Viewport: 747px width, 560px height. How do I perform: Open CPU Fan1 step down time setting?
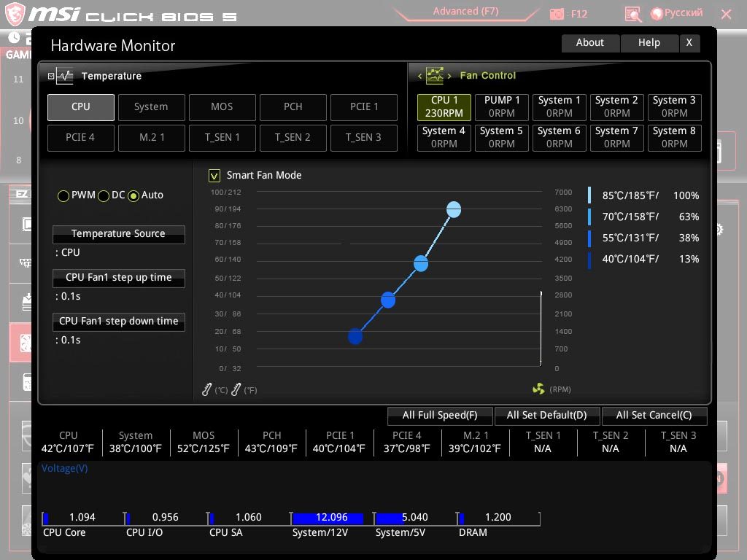[119, 322]
